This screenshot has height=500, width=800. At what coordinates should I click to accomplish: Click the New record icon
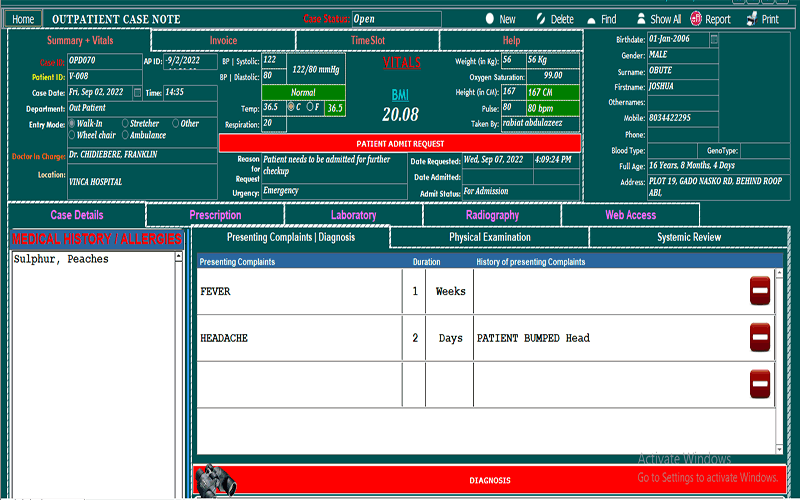tap(489, 19)
